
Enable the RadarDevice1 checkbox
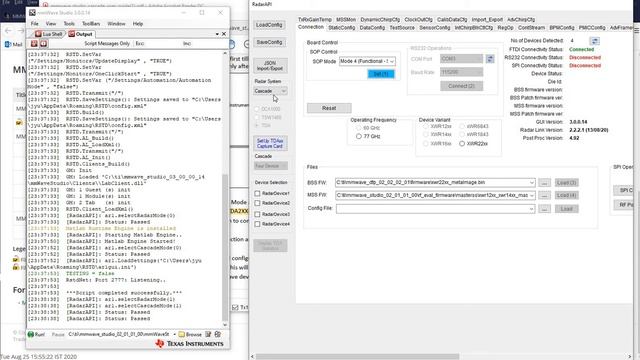257,193
